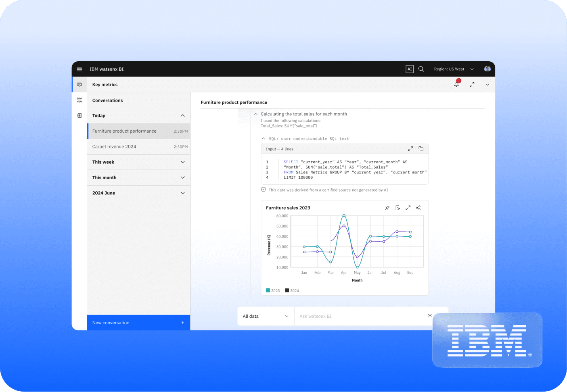Copy the SQL input code
The image size is (567, 392).
(x=421, y=149)
